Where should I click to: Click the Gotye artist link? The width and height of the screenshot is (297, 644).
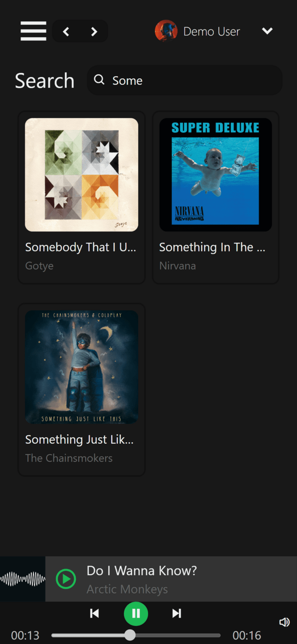(x=39, y=266)
